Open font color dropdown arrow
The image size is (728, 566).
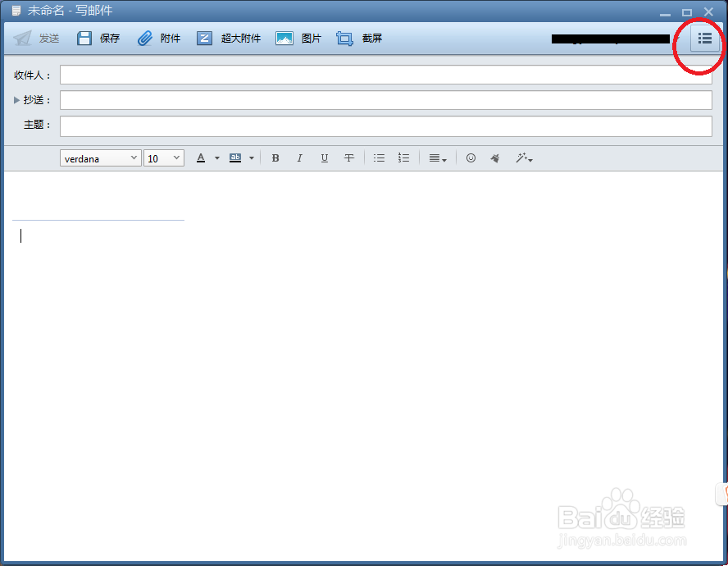pos(216,158)
